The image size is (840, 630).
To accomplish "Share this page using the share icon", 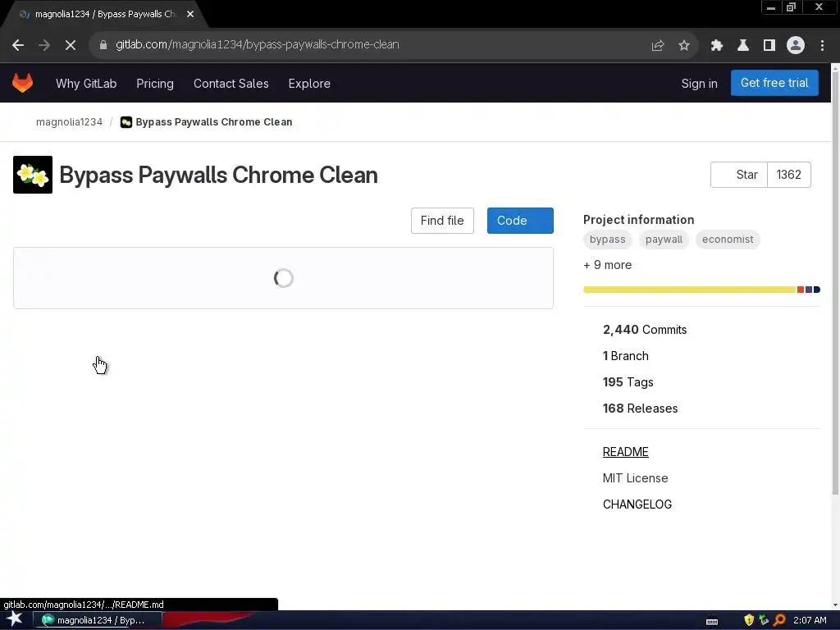I will (658, 46).
